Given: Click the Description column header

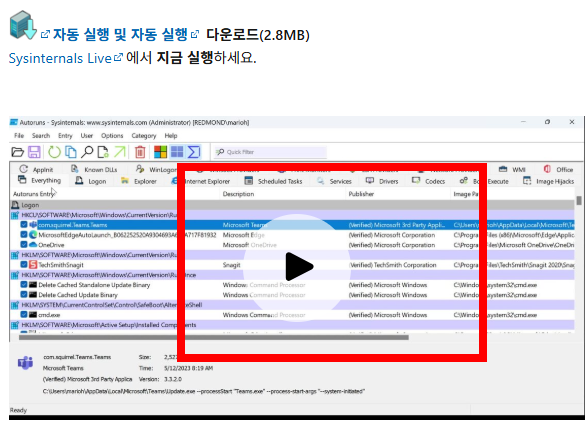Looking at the screenshot, I should [238, 194].
